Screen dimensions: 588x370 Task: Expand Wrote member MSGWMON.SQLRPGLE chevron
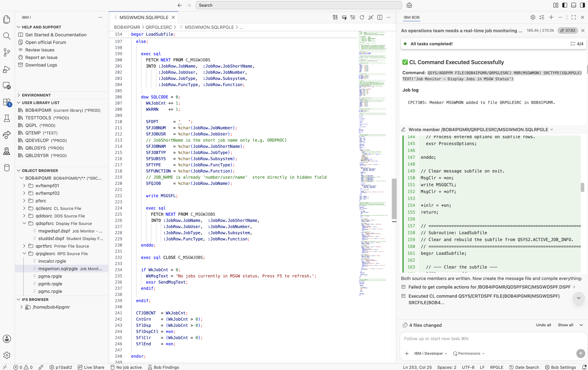(552, 129)
